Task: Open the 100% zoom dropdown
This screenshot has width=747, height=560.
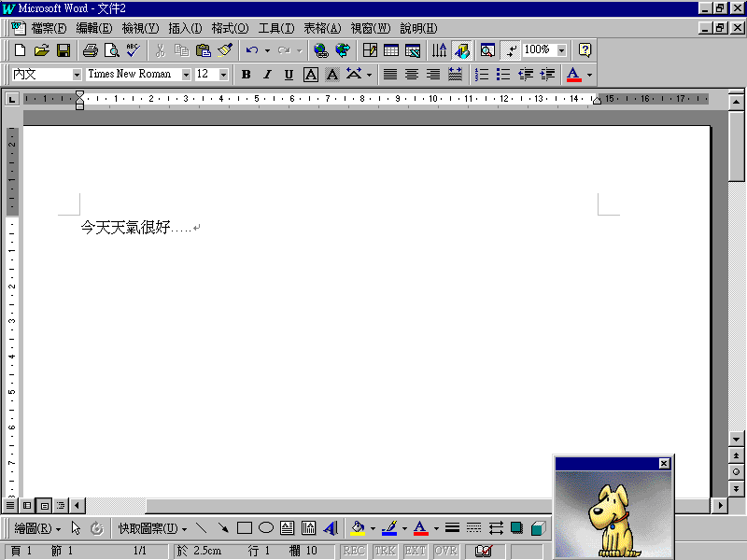Action: click(x=561, y=50)
